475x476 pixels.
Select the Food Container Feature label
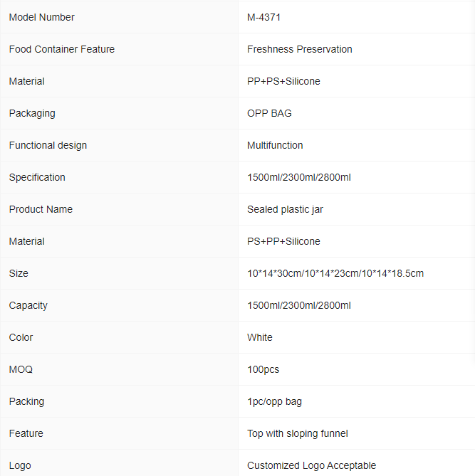coord(62,49)
